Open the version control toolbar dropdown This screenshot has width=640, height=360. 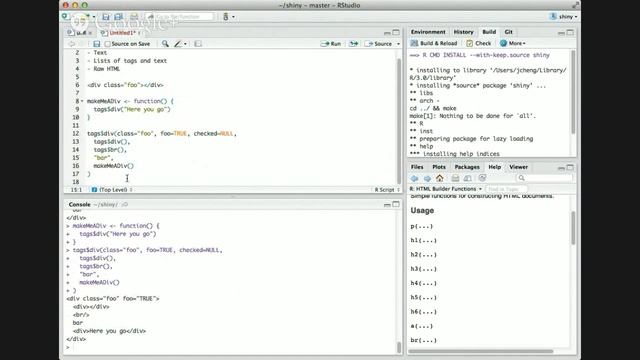(228, 17)
